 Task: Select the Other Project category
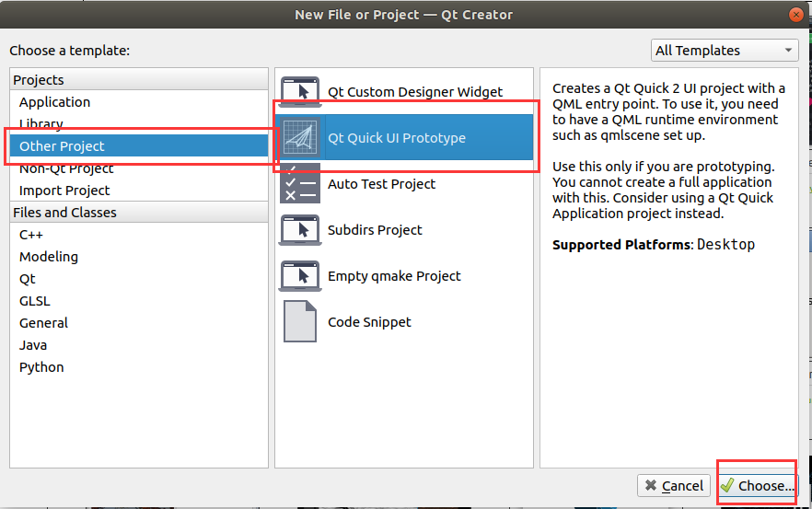click(x=139, y=146)
